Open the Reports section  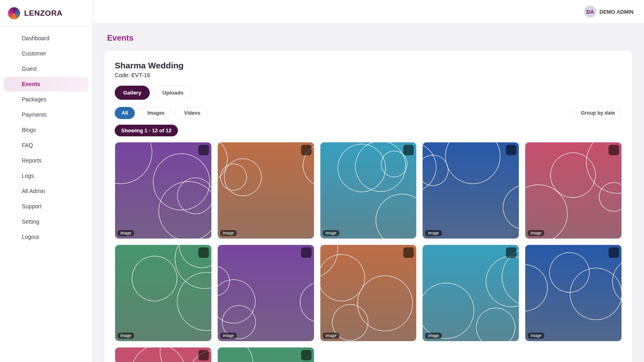pos(46,160)
